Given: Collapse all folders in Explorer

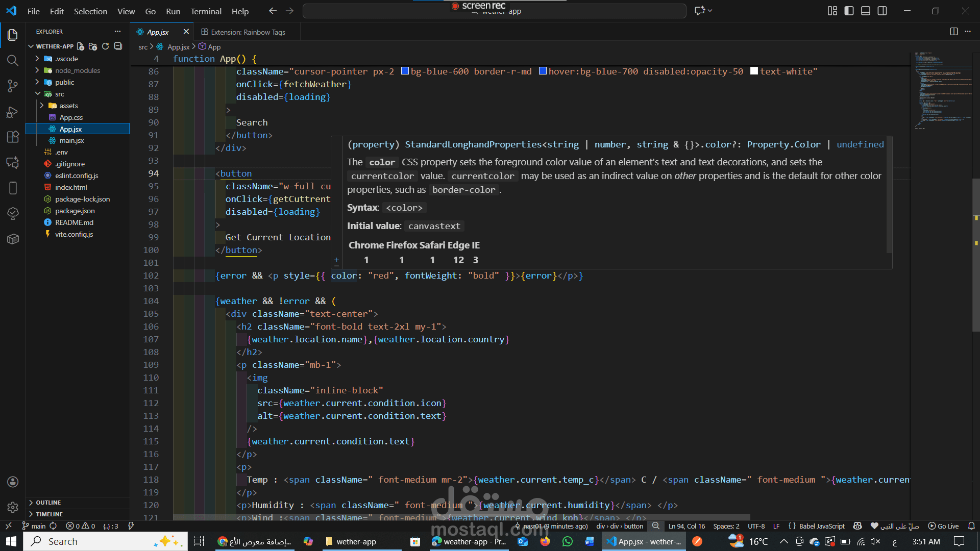Looking at the screenshot, I should [118, 46].
